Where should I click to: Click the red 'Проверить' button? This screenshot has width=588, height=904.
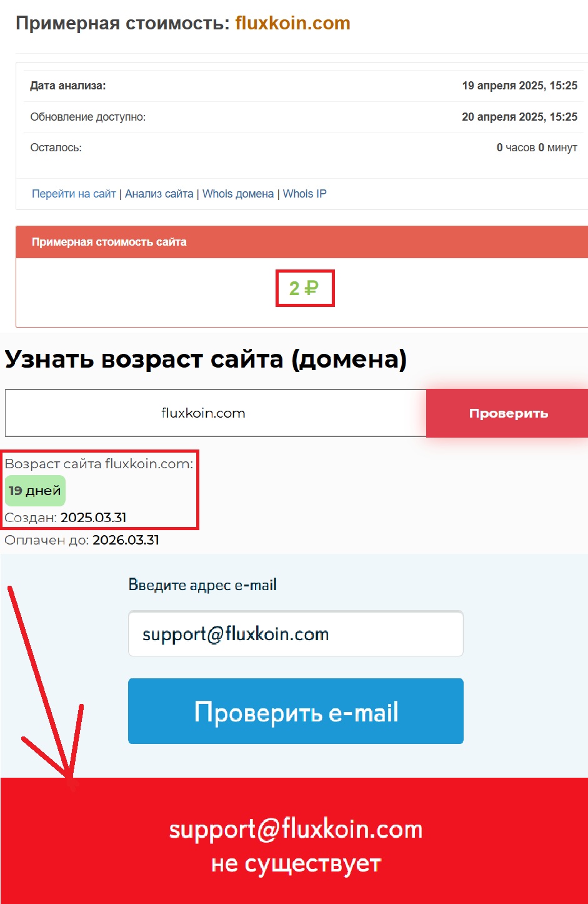[508, 413]
